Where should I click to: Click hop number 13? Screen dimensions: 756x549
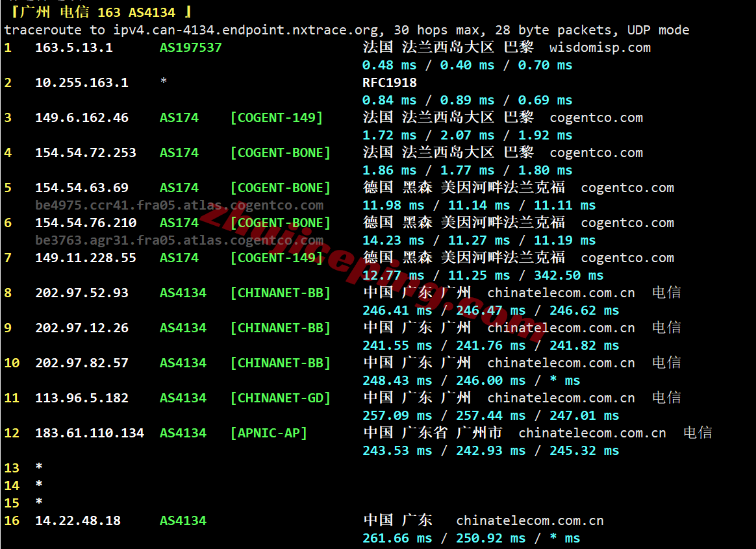click(x=12, y=468)
